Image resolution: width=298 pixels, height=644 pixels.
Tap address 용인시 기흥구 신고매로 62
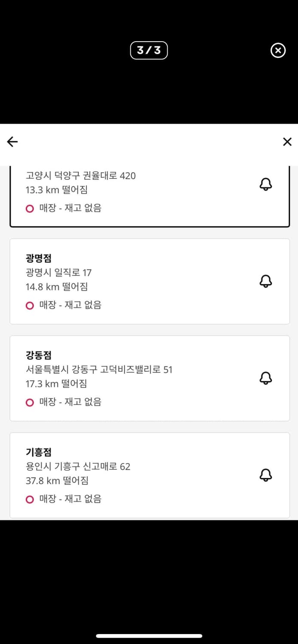point(78,467)
